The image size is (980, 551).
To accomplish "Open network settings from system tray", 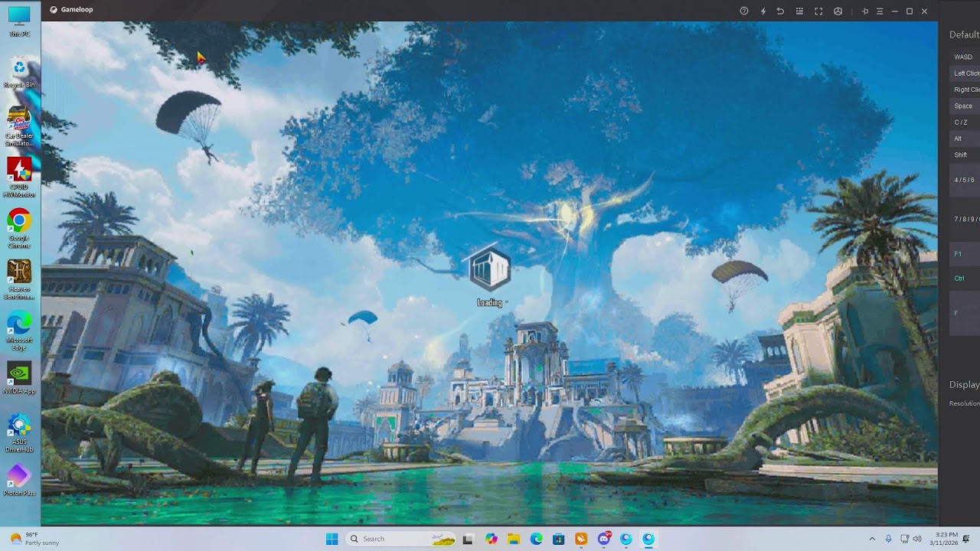I will pos(904,539).
